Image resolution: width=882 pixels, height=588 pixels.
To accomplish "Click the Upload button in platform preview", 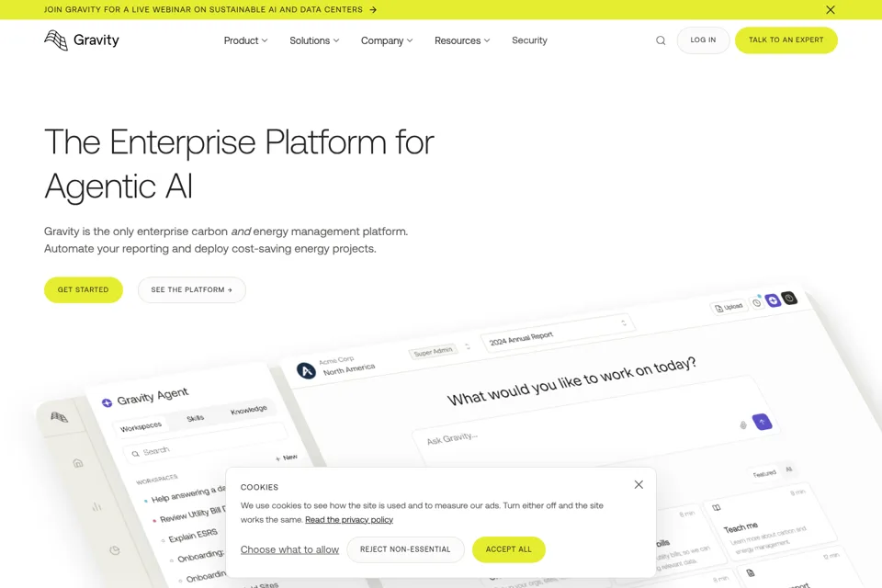I will (x=729, y=307).
